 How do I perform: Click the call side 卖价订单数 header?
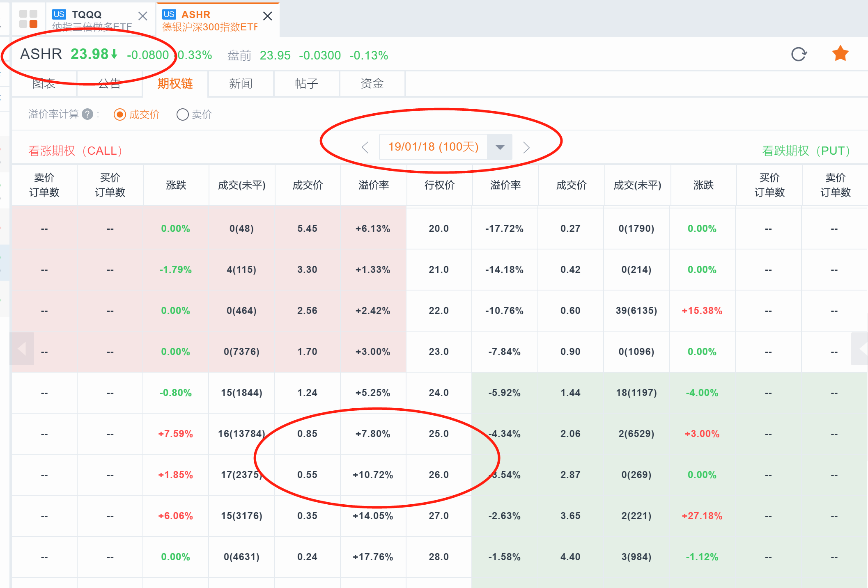coord(44,185)
